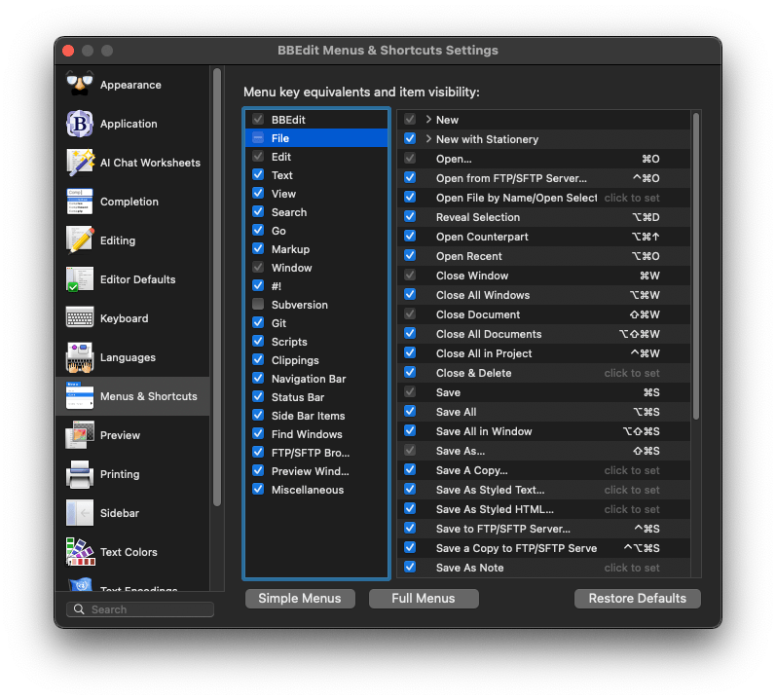Viewport: 776px width, 700px height.
Task: Set shortcut for Save As Styled HTML
Action: [x=632, y=509]
